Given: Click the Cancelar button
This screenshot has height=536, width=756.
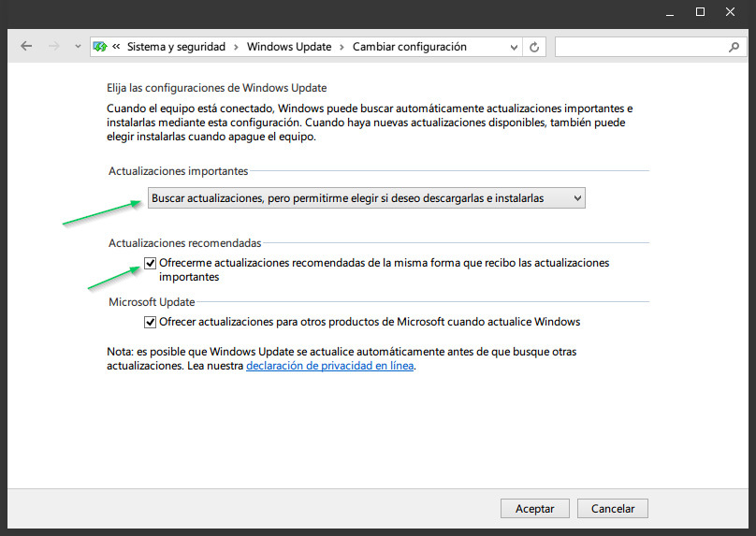Looking at the screenshot, I should pos(613,509).
